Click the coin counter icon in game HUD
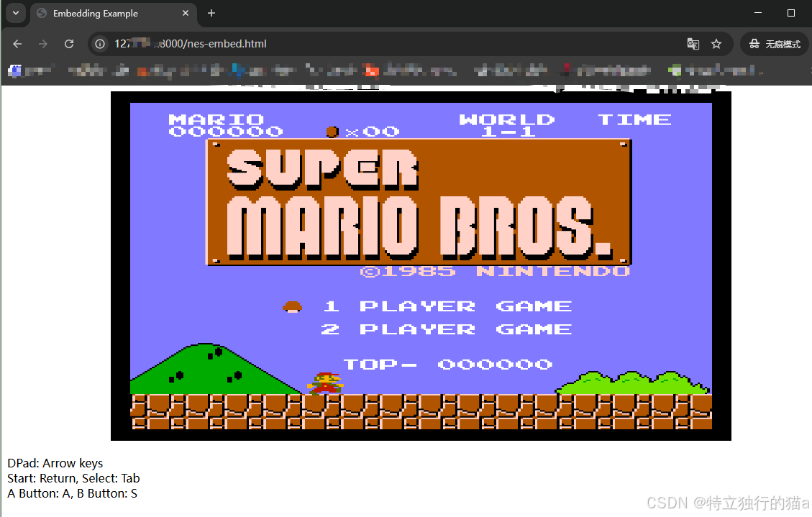The height and width of the screenshot is (517, 812). click(332, 132)
